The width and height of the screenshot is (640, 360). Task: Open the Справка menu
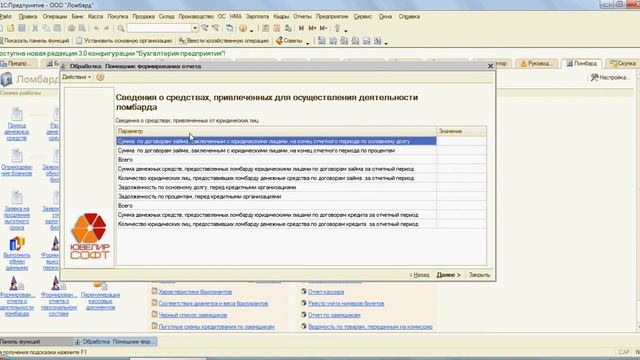pyautogui.click(x=409, y=16)
